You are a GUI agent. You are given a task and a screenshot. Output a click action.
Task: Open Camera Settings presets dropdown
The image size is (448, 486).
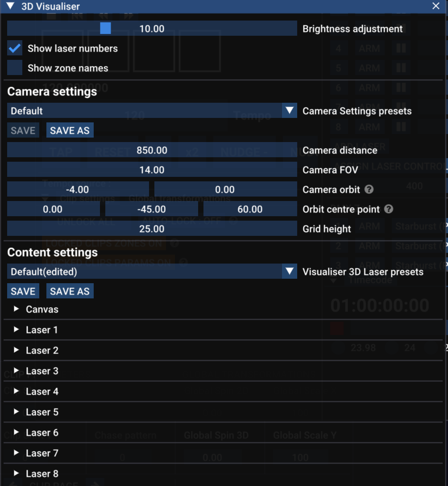[290, 110]
